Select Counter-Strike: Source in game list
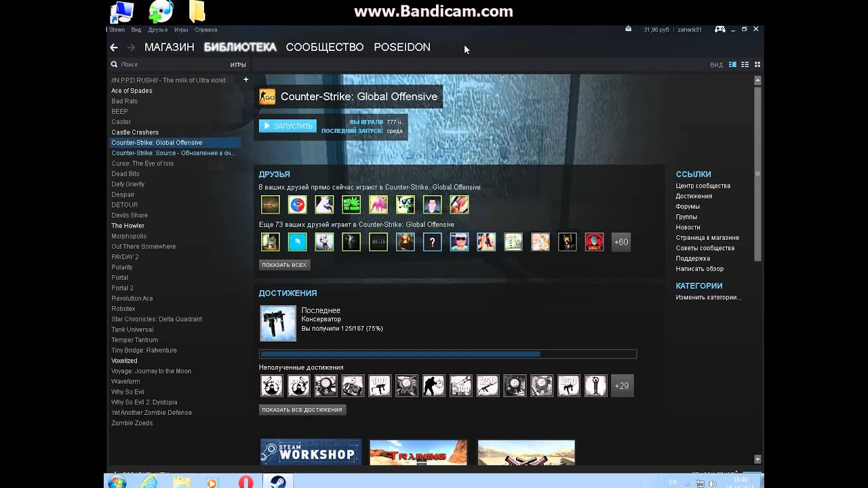 (x=173, y=153)
